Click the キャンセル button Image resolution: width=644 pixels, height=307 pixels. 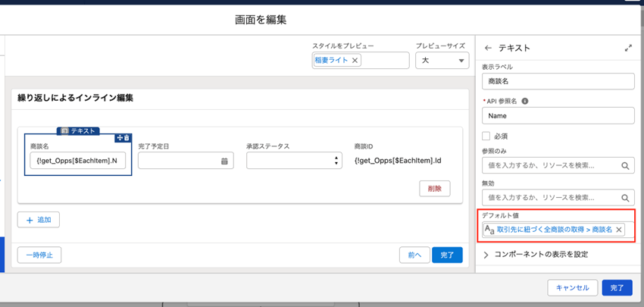point(572,287)
